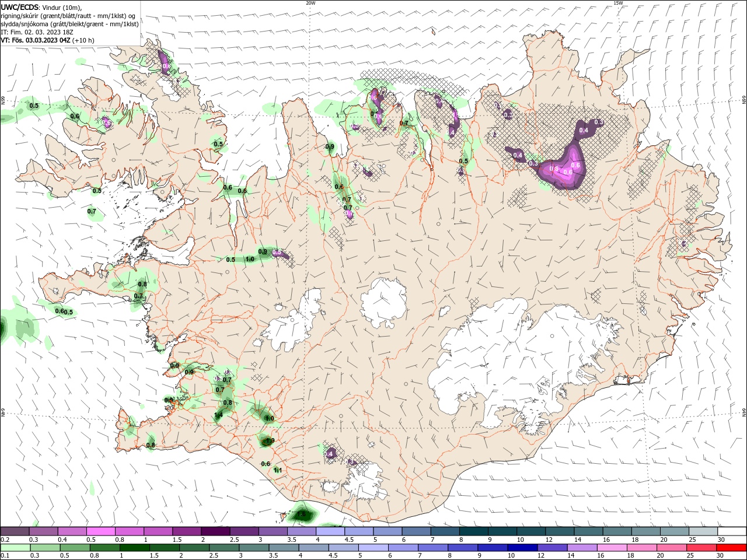747x560 pixels.
Task: Select the white swatch labeled 30 in upper legend
Action: 731,531
